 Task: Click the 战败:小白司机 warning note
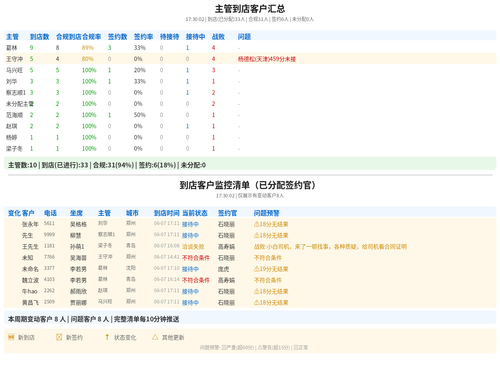pos(330,247)
